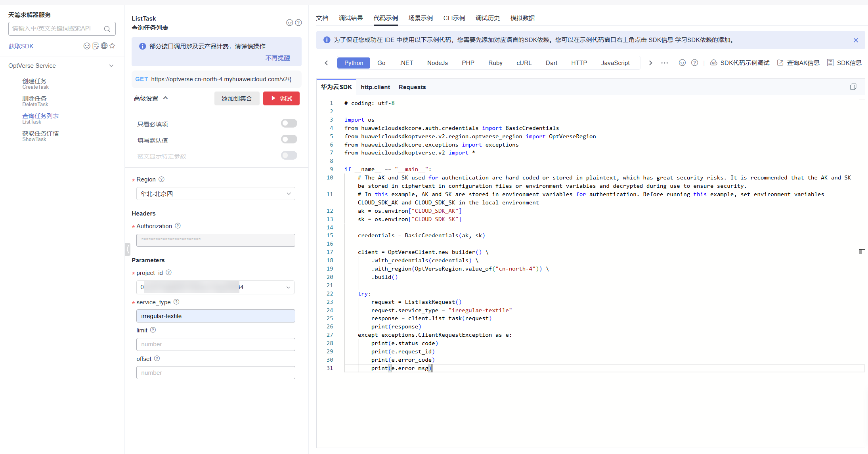Image resolution: width=868 pixels, height=454 pixels.
Task: Toggle the 填写默认值 switch
Action: (x=289, y=139)
